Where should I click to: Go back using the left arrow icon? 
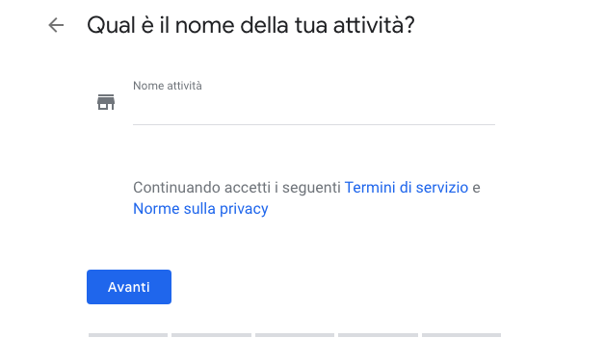pyautogui.click(x=56, y=25)
